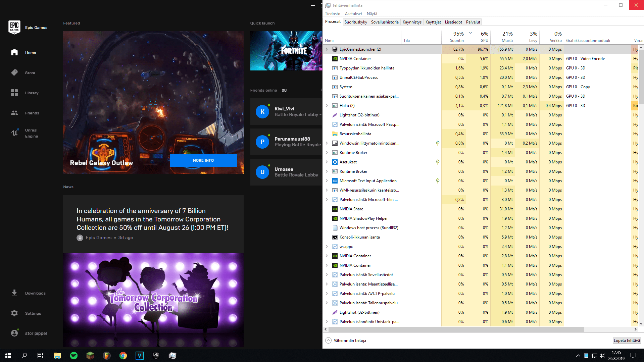
Task: Click the taskbar clock showing 17.45
Action: pyautogui.click(x=616, y=355)
